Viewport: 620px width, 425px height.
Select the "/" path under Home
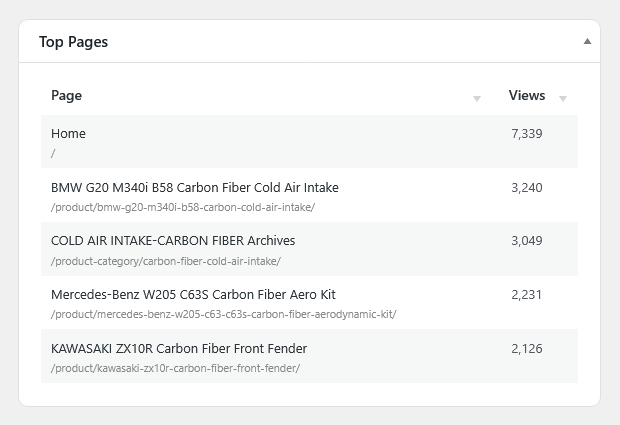53,153
